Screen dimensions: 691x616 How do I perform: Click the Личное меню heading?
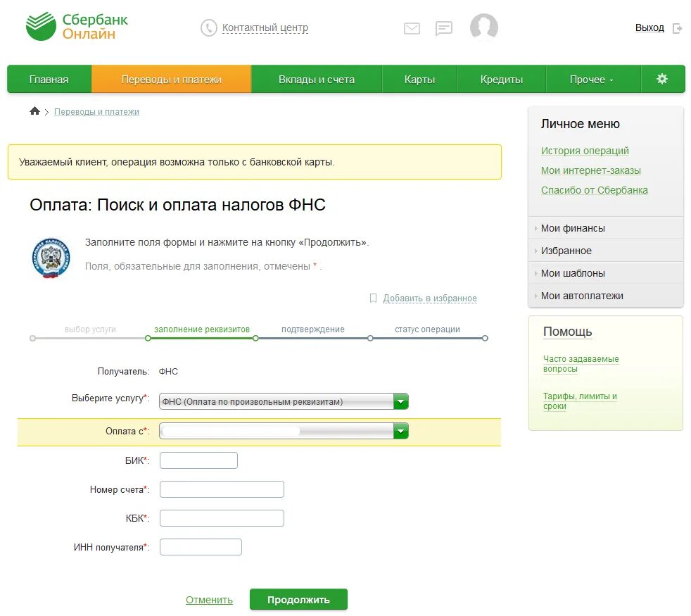coord(581,124)
